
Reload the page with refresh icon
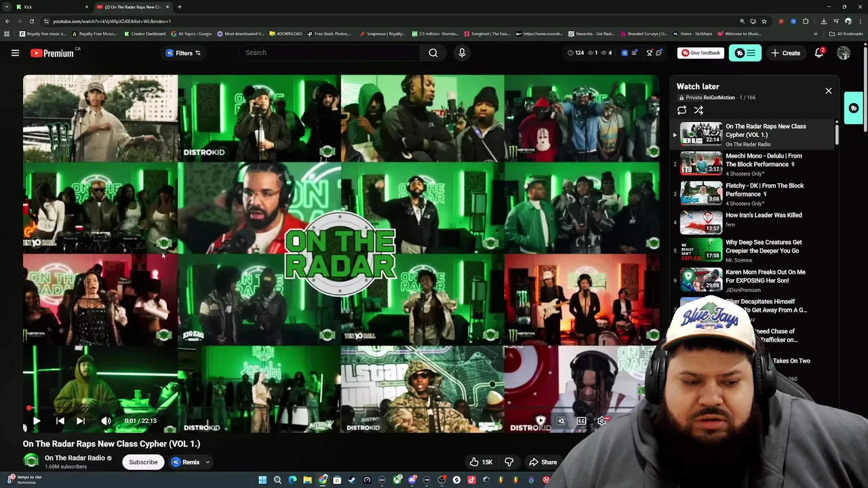(31, 21)
